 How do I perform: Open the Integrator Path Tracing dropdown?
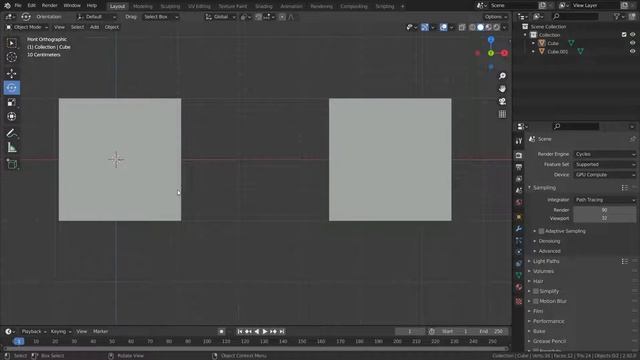click(x=605, y=200)
